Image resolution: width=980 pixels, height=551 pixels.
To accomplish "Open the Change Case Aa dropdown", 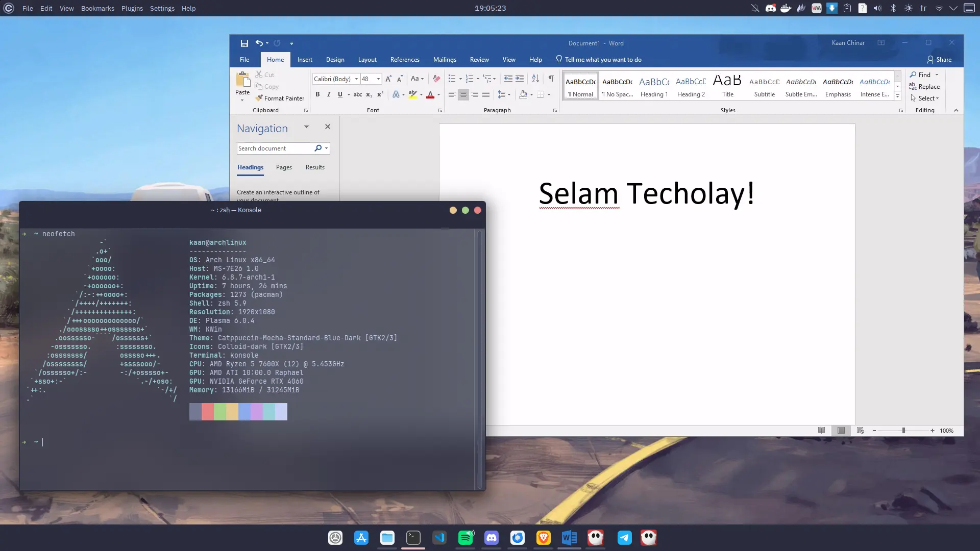I will pos(417,79).
